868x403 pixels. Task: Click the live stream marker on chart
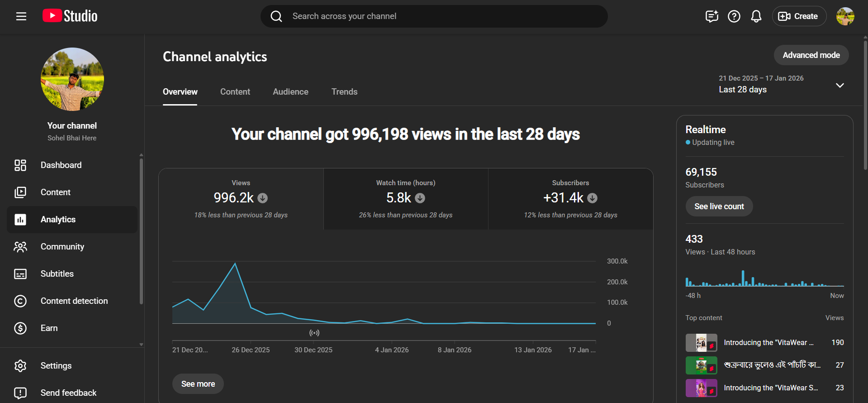click(x=314, y=333)
